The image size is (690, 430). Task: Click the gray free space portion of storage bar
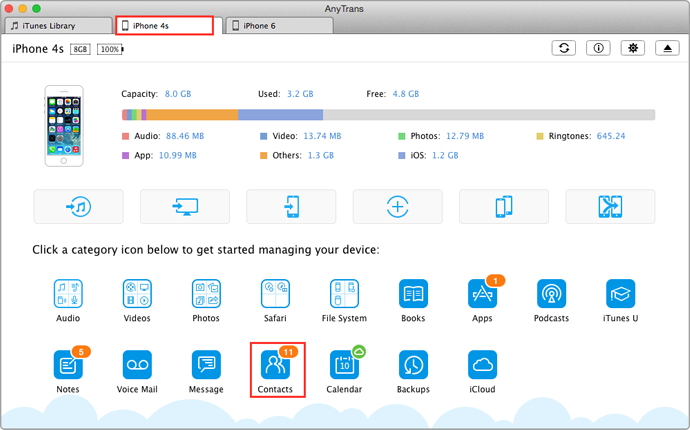(x=489, y=115)
